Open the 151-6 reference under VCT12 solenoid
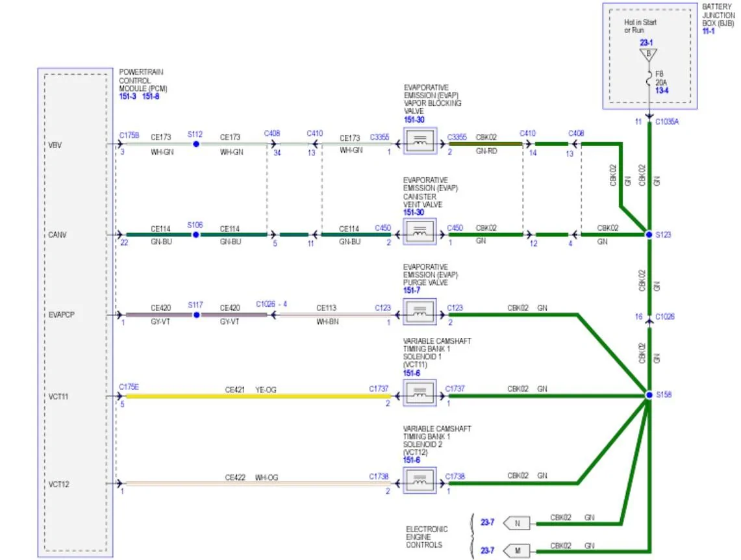This screenshot has height=560, width=741. [412, 460]
